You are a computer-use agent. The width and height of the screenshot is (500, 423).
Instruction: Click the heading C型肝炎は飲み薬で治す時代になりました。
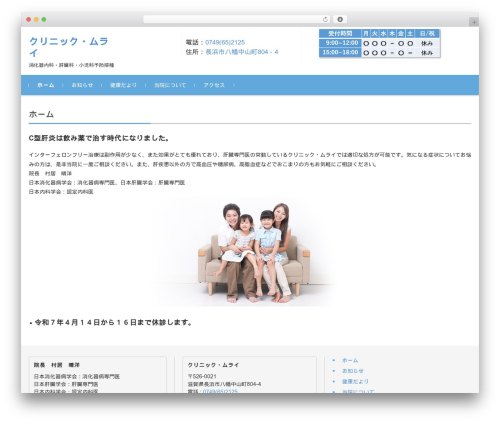tap(99, 138)
